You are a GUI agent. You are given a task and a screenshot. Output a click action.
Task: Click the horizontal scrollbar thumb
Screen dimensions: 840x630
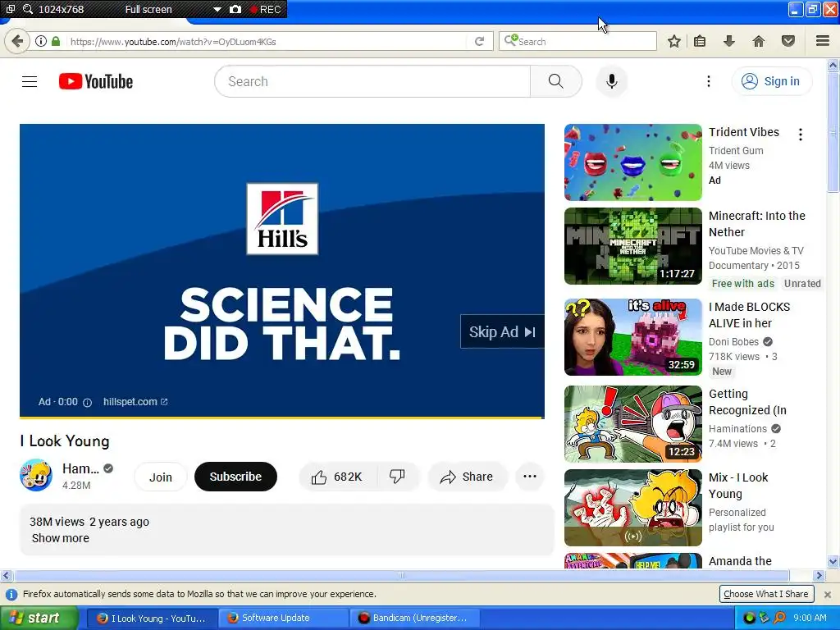pos(402,576)
